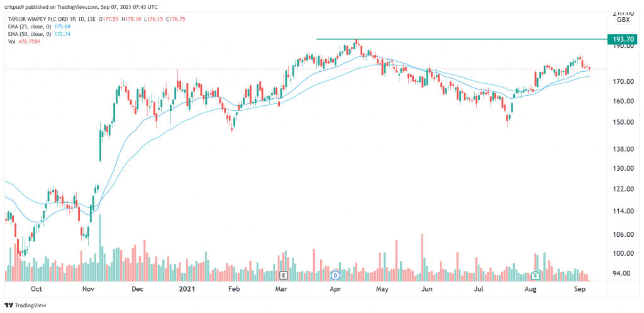Click the Nov label on time axis
The height and width of the screenshot is (313, 644).
(89, 288)
